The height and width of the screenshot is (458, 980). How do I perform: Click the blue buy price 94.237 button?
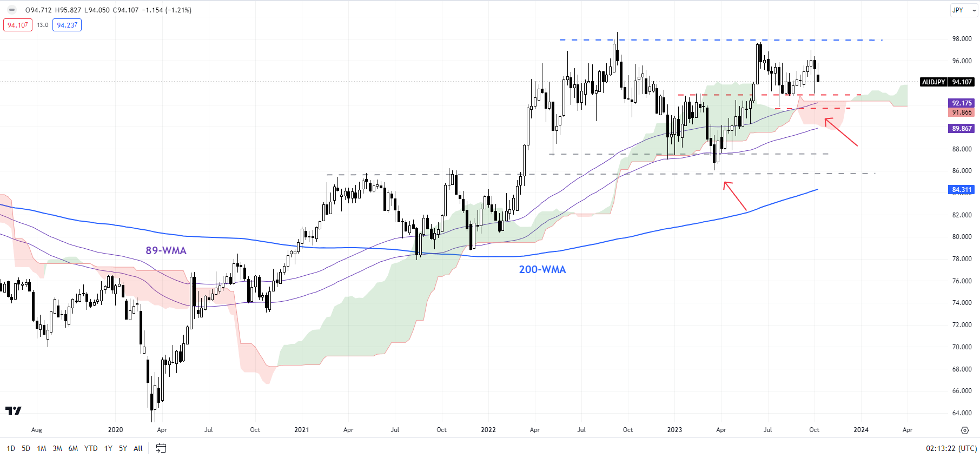67,25
